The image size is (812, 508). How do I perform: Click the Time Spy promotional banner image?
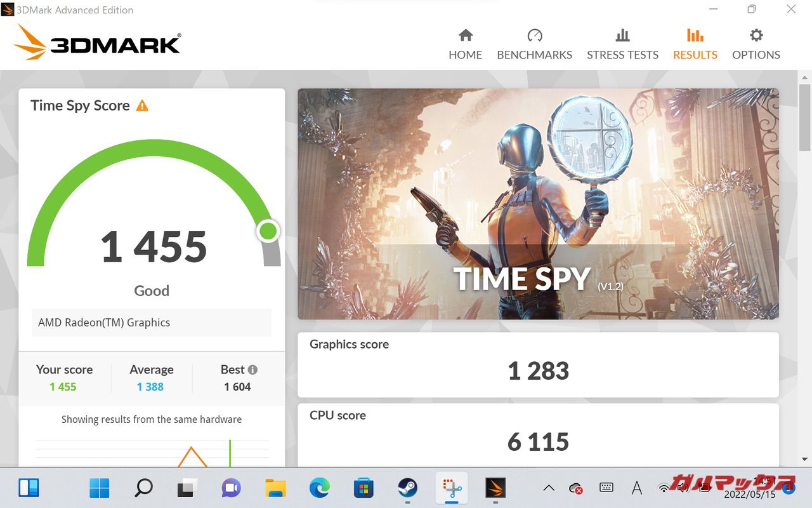(538, 203)
